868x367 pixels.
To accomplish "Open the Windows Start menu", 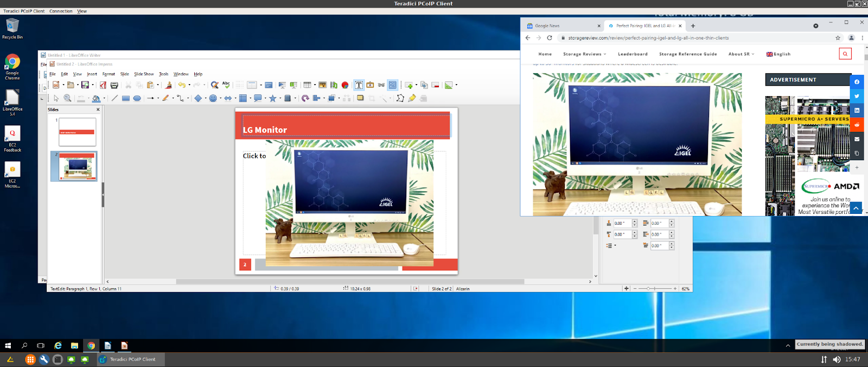I will (x=8, y=345).
